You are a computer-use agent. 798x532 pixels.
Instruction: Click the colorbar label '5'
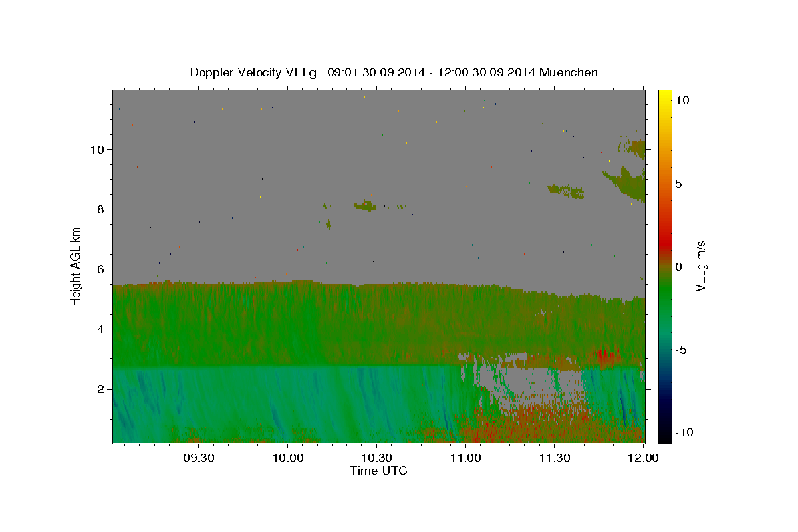(678, 184)
